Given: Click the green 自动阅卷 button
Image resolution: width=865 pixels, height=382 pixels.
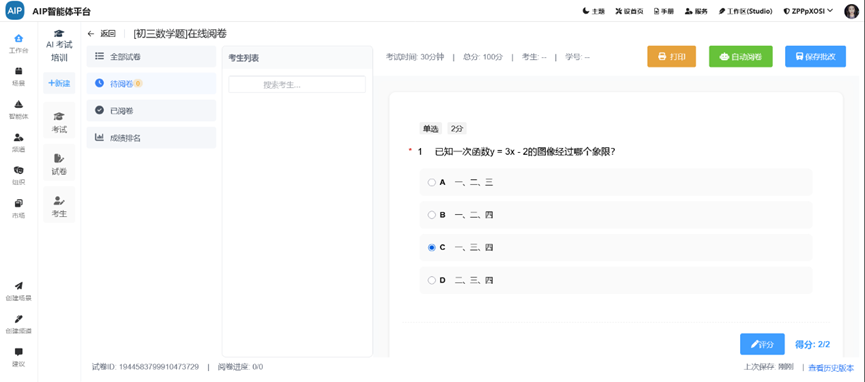Looking at the screenshot, I should point(740,56).
